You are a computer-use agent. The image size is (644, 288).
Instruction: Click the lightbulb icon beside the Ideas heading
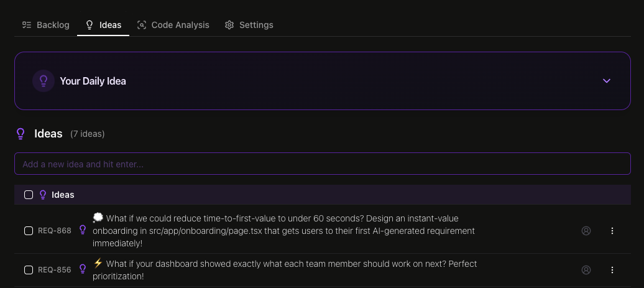coord(20,134)
